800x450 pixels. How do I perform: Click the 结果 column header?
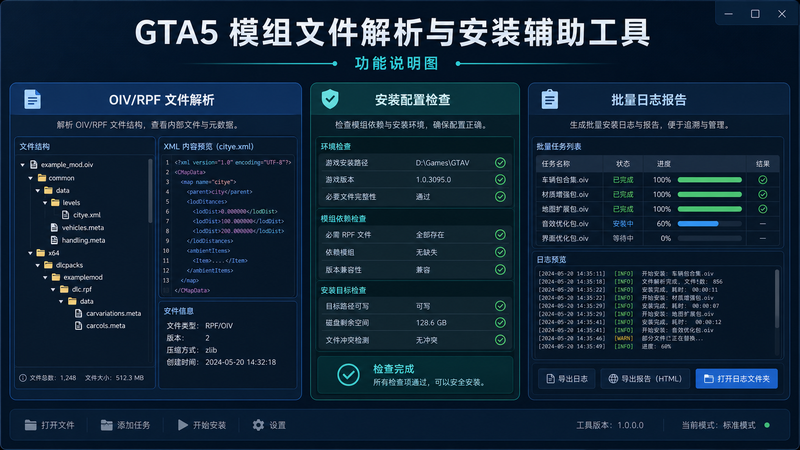tap(762, 164)
